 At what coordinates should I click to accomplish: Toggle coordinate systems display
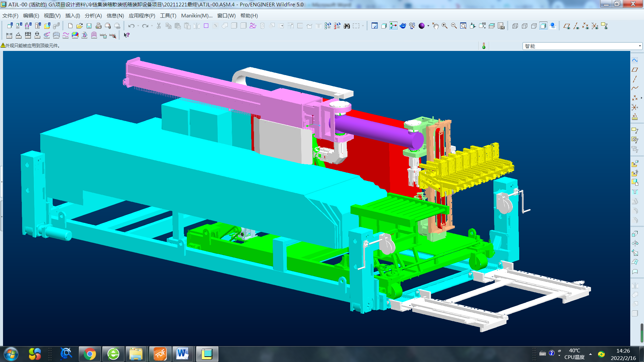coord(595,26)
